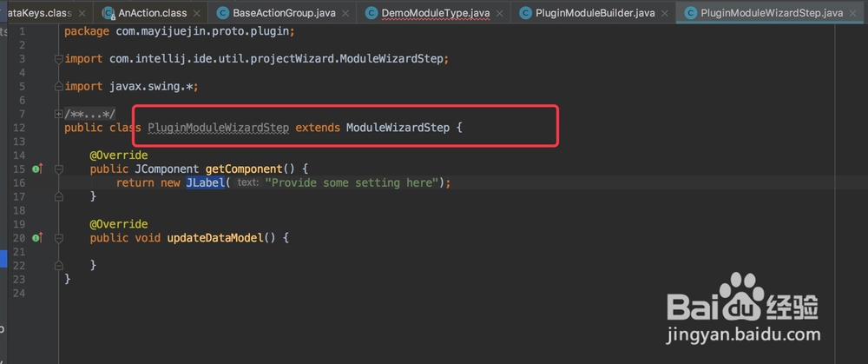The height and width of the screenshot is (364, 868).
Task: Collapse the getComponent method fold
Action: pos(59,169)
